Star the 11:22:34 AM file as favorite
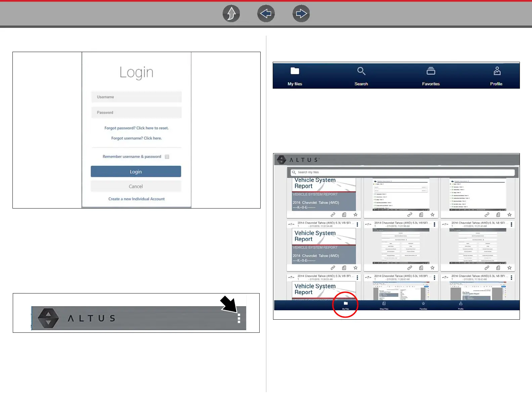 click(355, 268)
